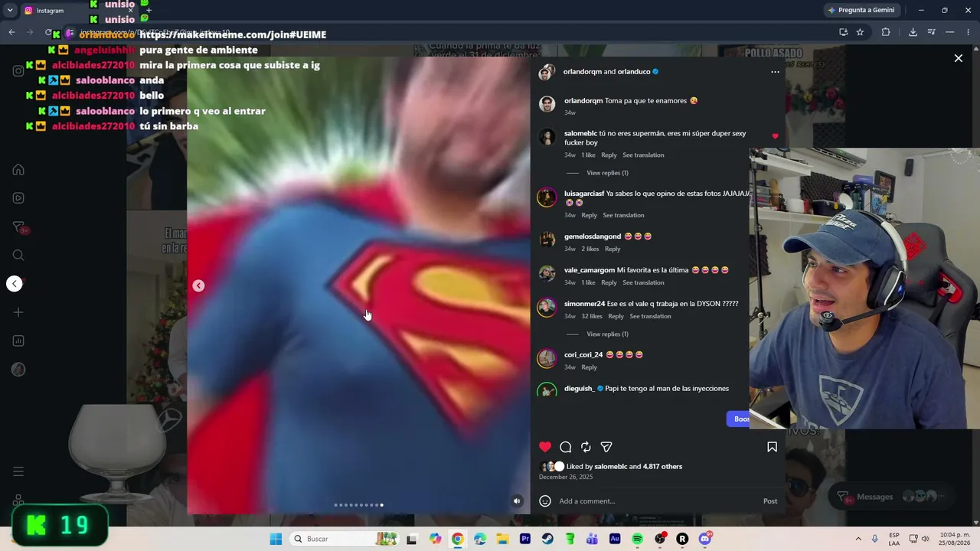The width and height of the screenshot is (980, 551).
Task: See translation of luisagarciasf's comment
Action: tap(623, 215)
